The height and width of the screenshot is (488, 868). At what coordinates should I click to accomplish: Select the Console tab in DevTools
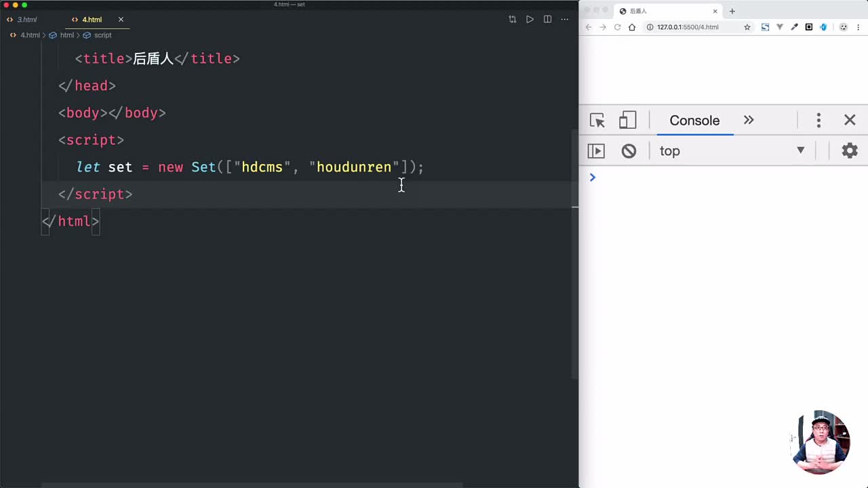pos(694,121)
